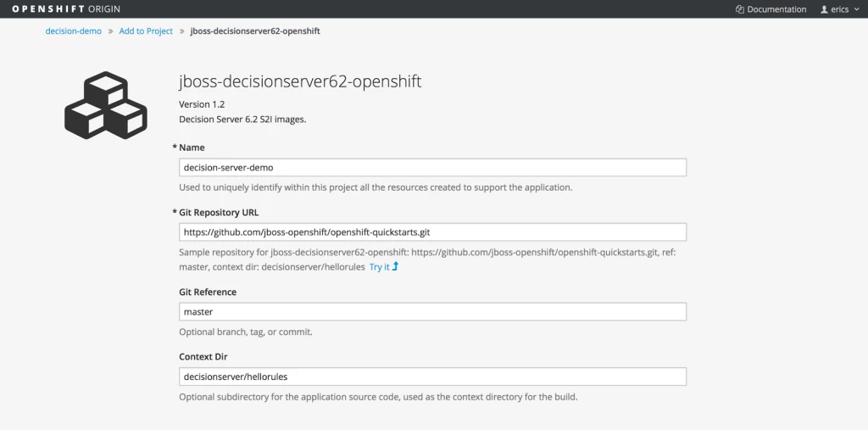This screenshot has height=430, width=868.
Task: Go to decision-demo breadcrumb
Action: click(x=73, y=31)
